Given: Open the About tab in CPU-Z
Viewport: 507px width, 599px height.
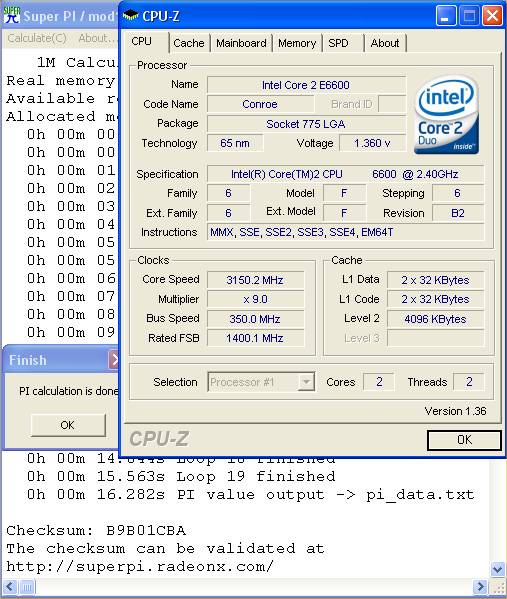Looking at the screenshot, I should click(x=385, y=43).
